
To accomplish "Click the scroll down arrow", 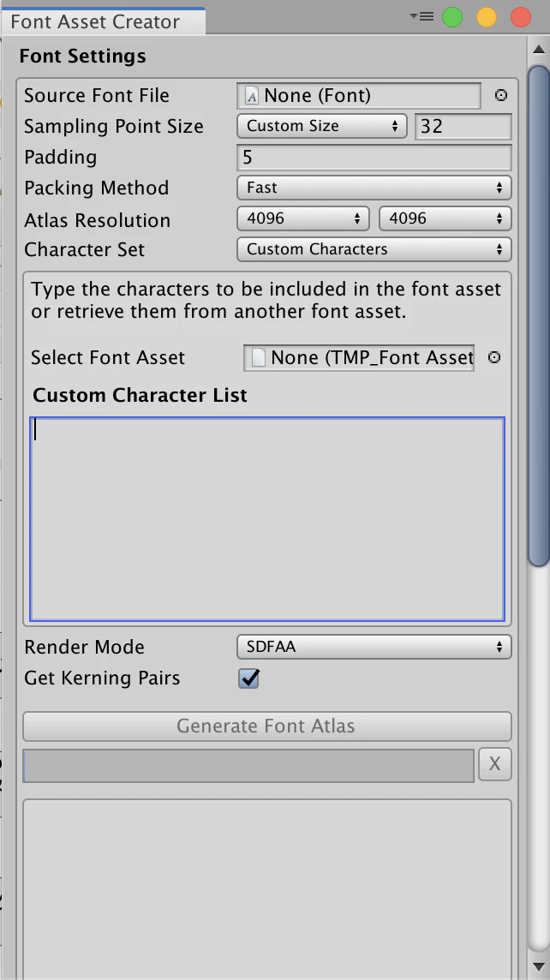I will (x=538, y=967).
